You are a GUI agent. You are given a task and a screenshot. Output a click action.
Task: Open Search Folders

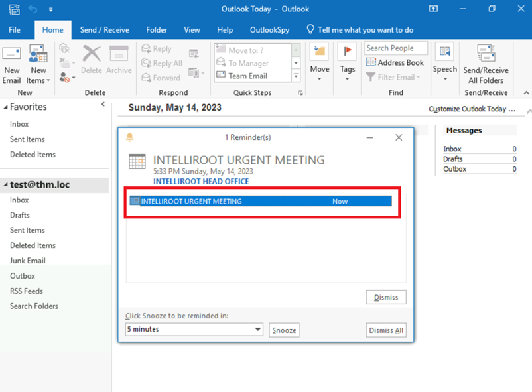coord(34,306)
